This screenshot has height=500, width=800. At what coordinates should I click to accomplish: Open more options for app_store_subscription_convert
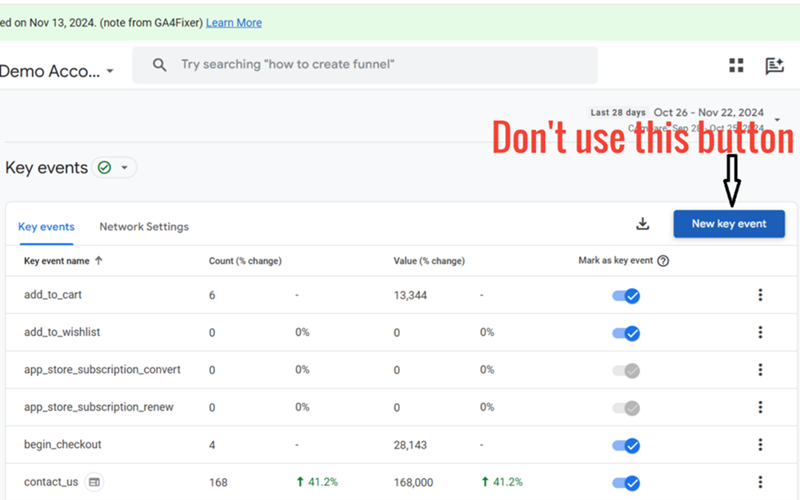click(x=760, y=369)
